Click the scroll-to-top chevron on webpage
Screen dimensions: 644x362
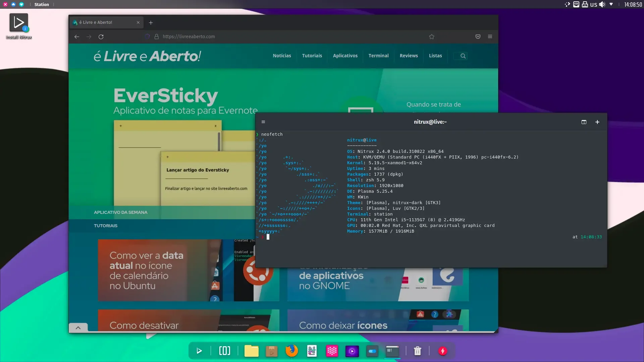click(78, 327)
